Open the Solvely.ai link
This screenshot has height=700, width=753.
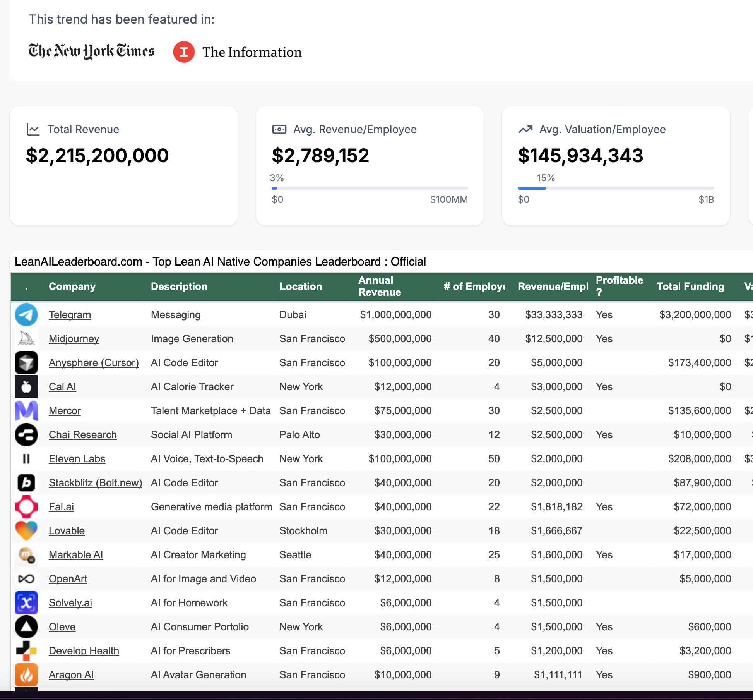[x=70, y=603]
